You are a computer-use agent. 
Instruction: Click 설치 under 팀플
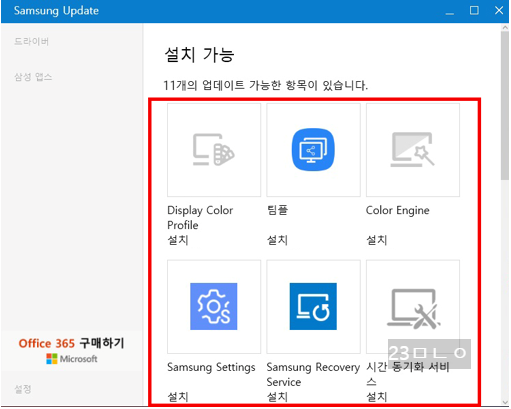click(277, 240)
